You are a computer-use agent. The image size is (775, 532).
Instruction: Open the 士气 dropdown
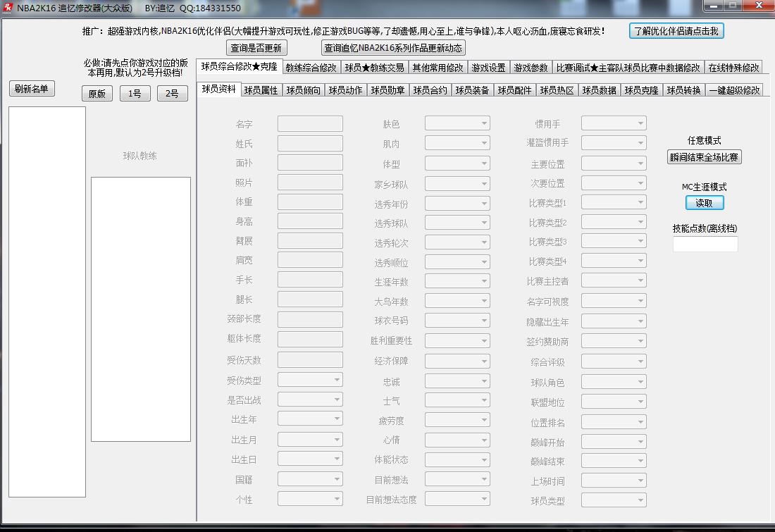(x=458, y=400)
